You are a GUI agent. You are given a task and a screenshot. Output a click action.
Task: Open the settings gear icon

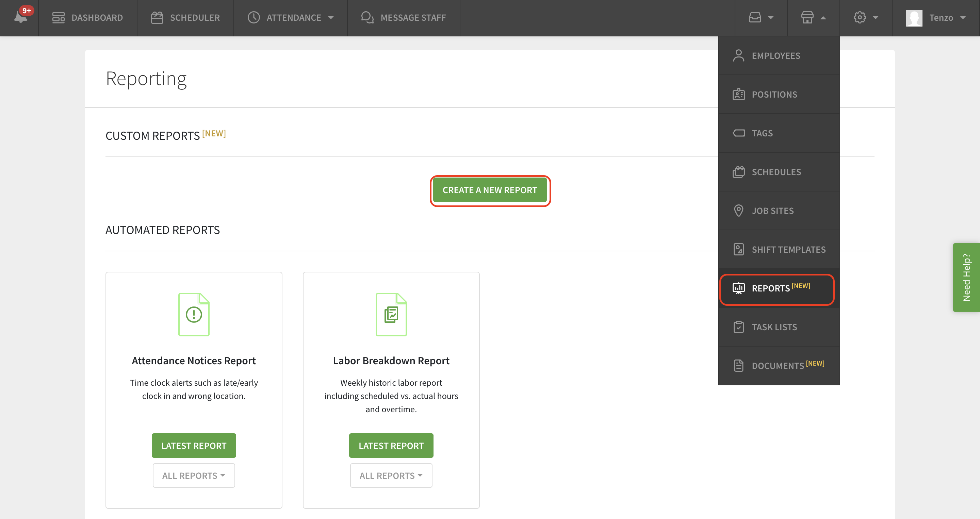860,17
